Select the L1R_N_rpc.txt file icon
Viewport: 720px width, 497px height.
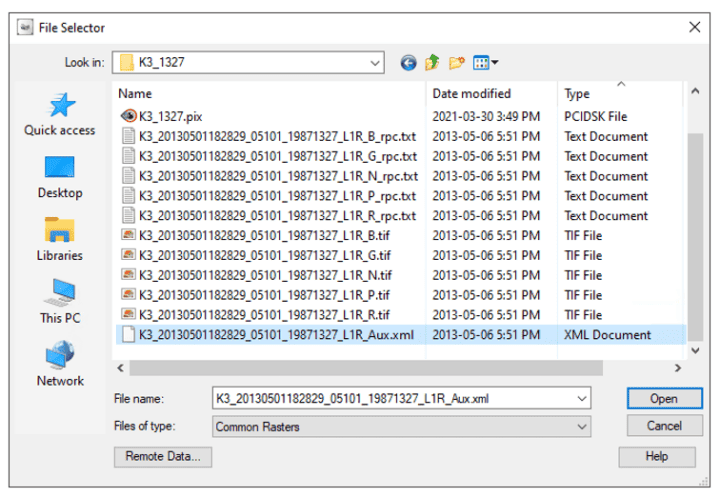click(x=129, y=175)
